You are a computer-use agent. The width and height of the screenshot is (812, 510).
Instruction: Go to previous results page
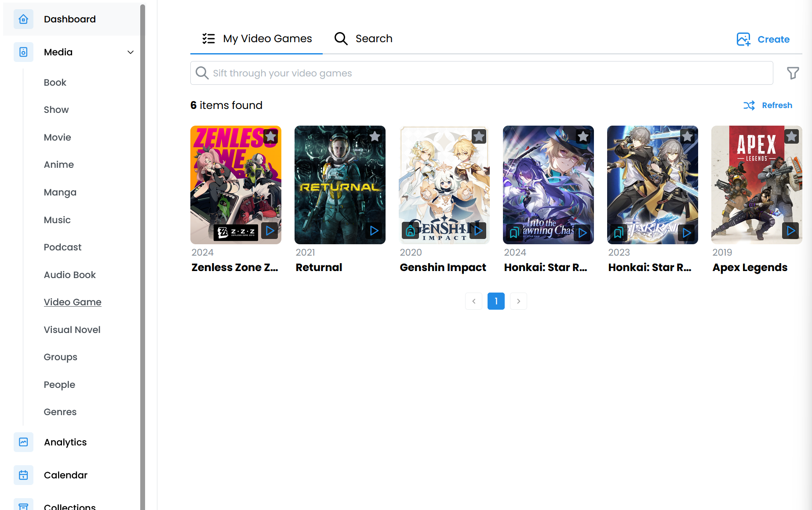[473, 301]
